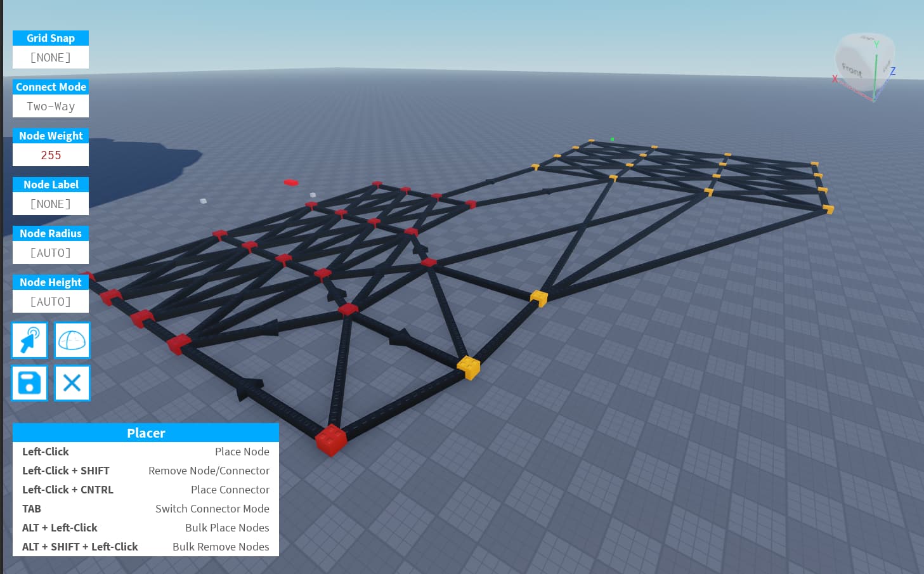Select the largest red node nearest the camera
The height and width of the screenshot is (574, 924).
point(330,440)
